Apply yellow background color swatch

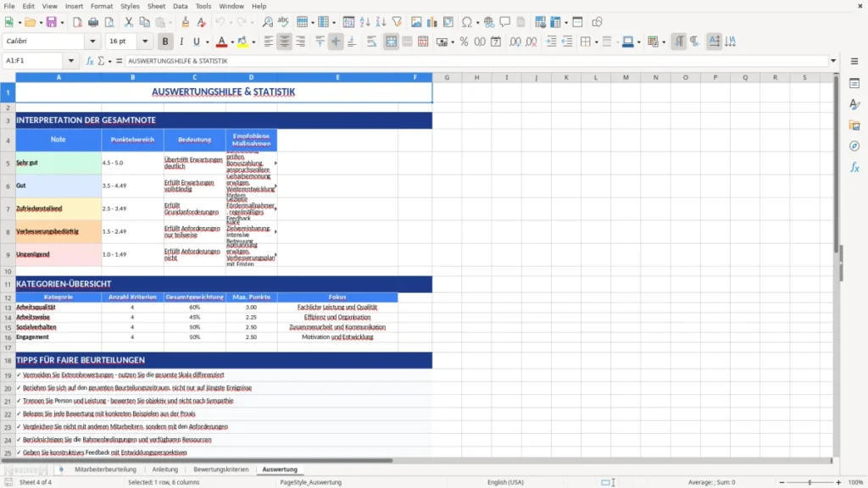click(243, 42)
